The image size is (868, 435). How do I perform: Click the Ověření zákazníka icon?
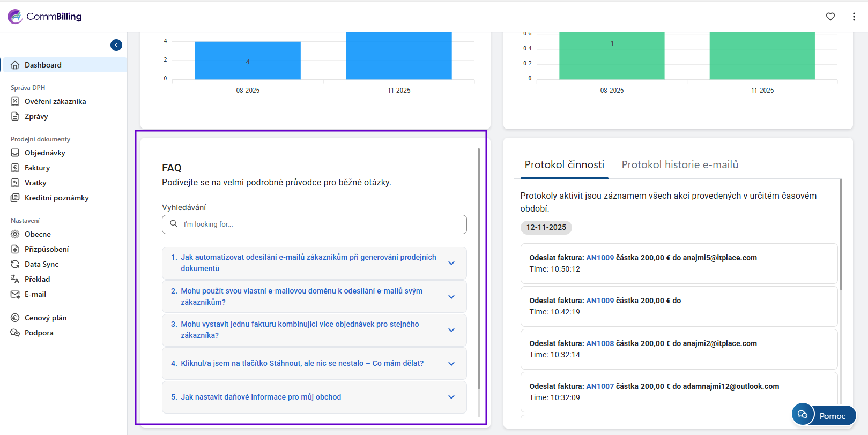[15, 101]
